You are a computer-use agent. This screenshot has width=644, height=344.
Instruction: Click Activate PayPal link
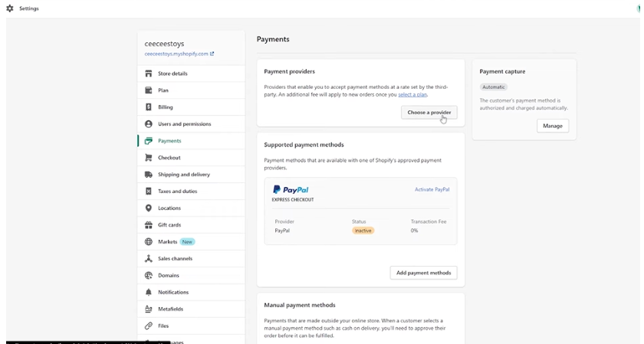click(x=432, y=190)
